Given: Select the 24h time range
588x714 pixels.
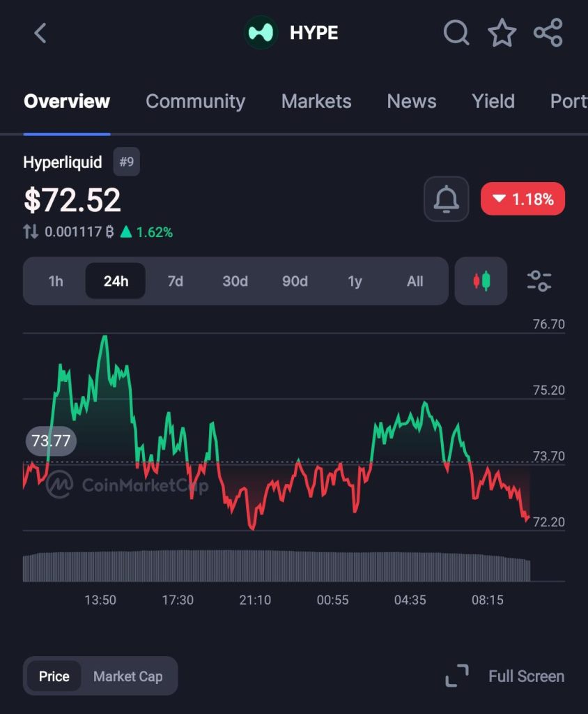Looking at the screenshot, I should pyautogui.click(x=116, y=281).
